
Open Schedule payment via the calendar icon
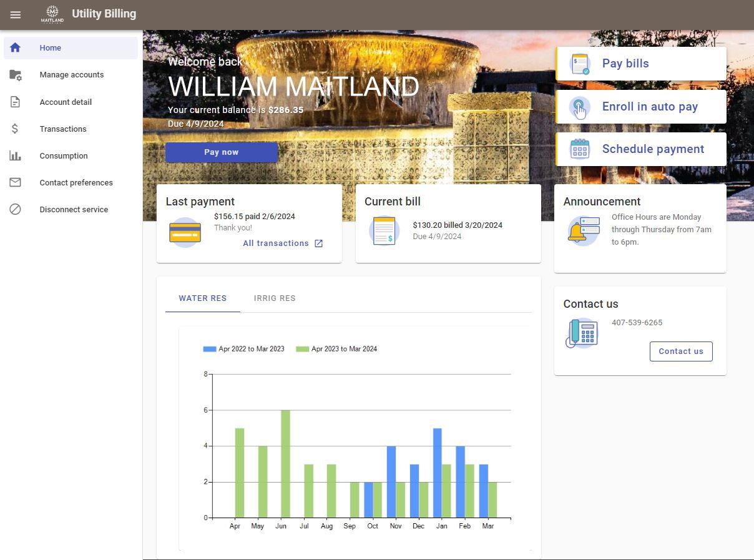579,149
